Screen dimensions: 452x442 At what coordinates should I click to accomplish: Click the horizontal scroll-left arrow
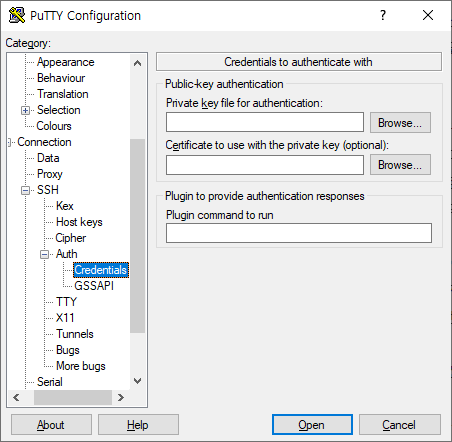pyautogui.click(x=16, y=397)
